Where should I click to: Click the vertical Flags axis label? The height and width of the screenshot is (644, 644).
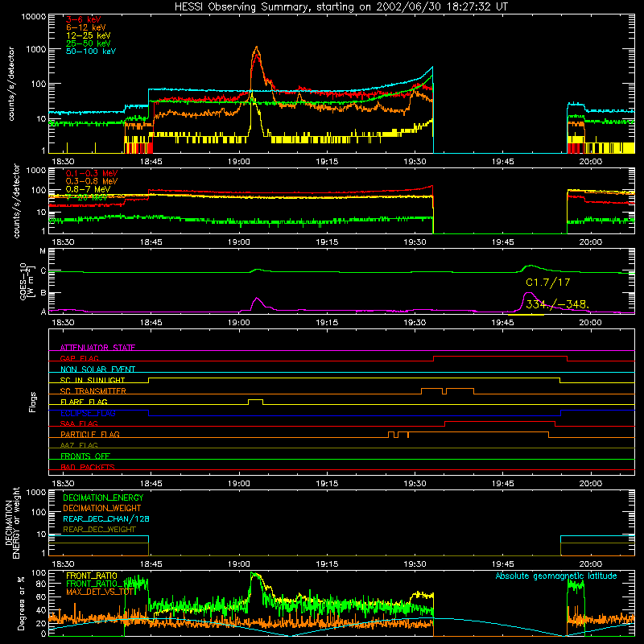[32, 402]
